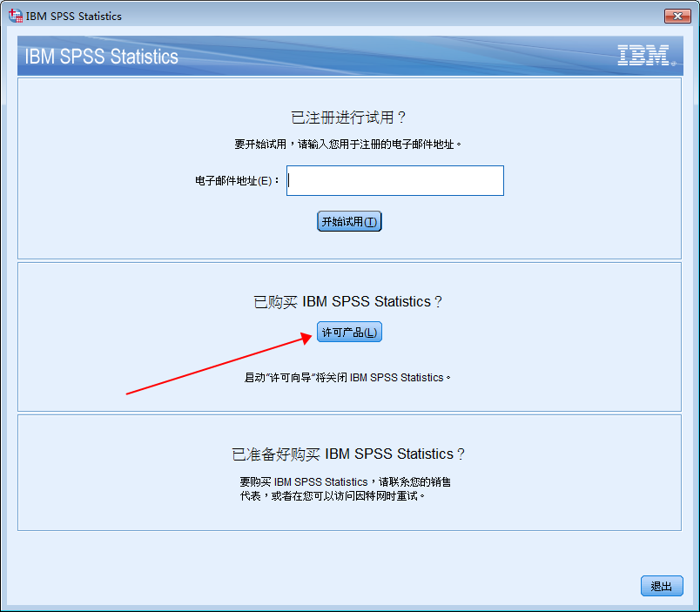The width and height of the screenshot is (700, 612).
Task: Click the text 要购买 IBM SPSS Statistics，请联系您的销售
Action: tap(345, 482)
